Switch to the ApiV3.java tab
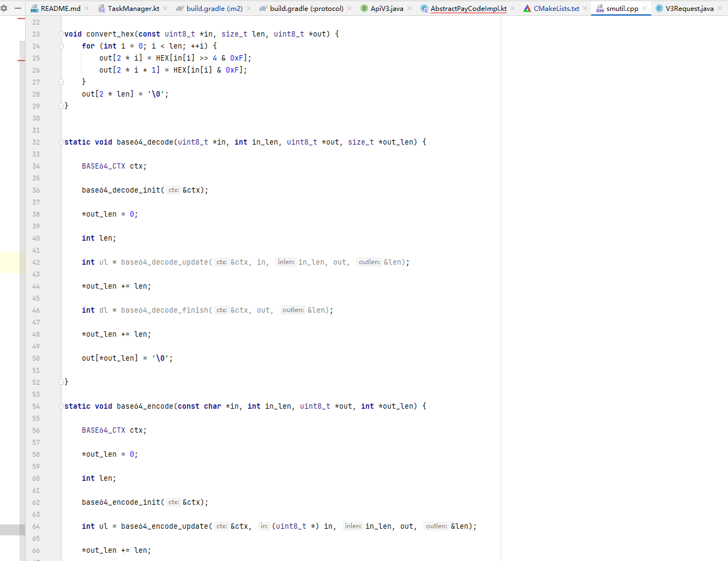The image size is (728, 561). [x=387, y=8]
